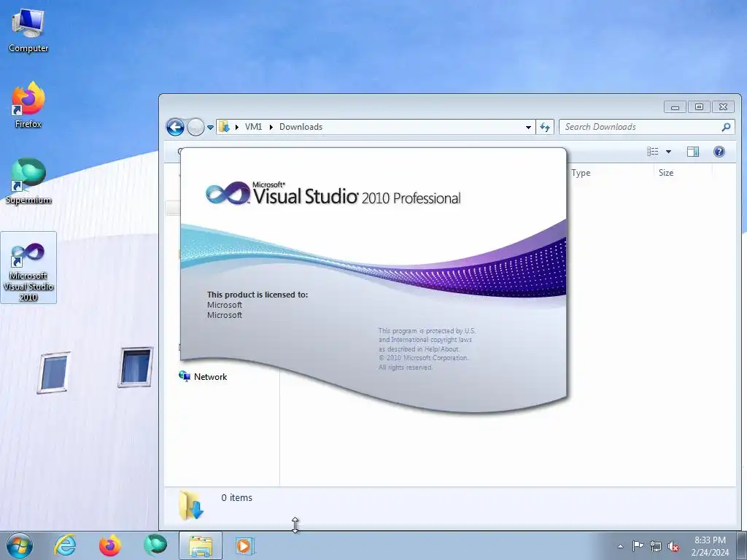Open address bar history dropdown
The image size is (747, 560).
point(528,127)
